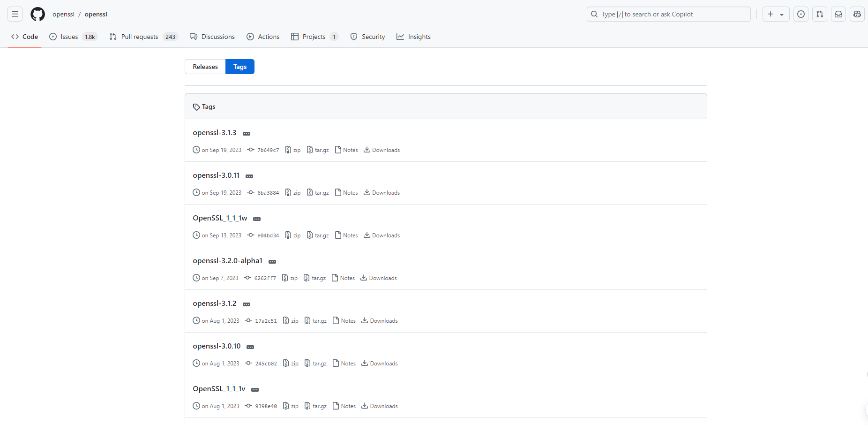Open the issues icon in header

pos(801,14)
